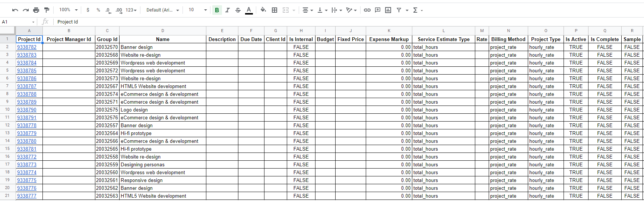
Task: Toggle the filter on the sheet
Action: (x=399, y=10)
